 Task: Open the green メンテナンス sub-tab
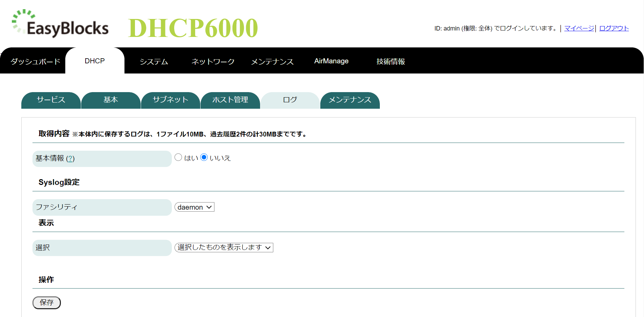(350, 100)
